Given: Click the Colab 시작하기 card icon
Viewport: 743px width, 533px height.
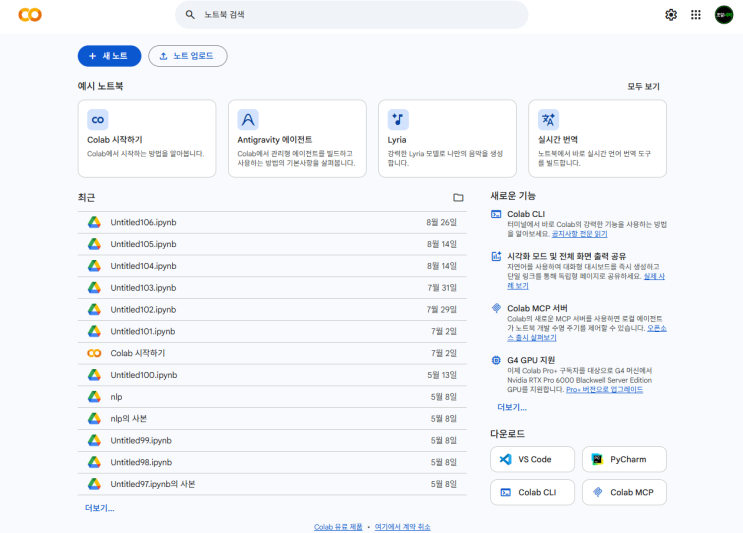Looking at the screenshot, I should pyautogui.click(x=98, y=119).
